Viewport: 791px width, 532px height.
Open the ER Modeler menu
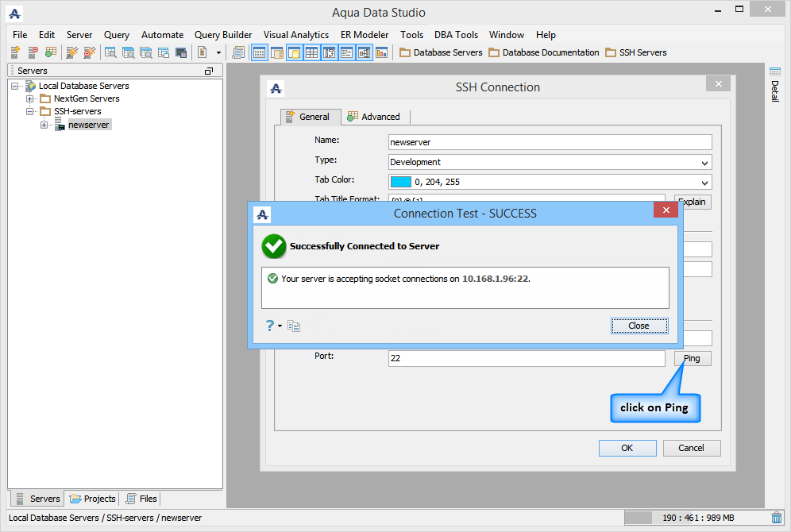pos(365,35)
